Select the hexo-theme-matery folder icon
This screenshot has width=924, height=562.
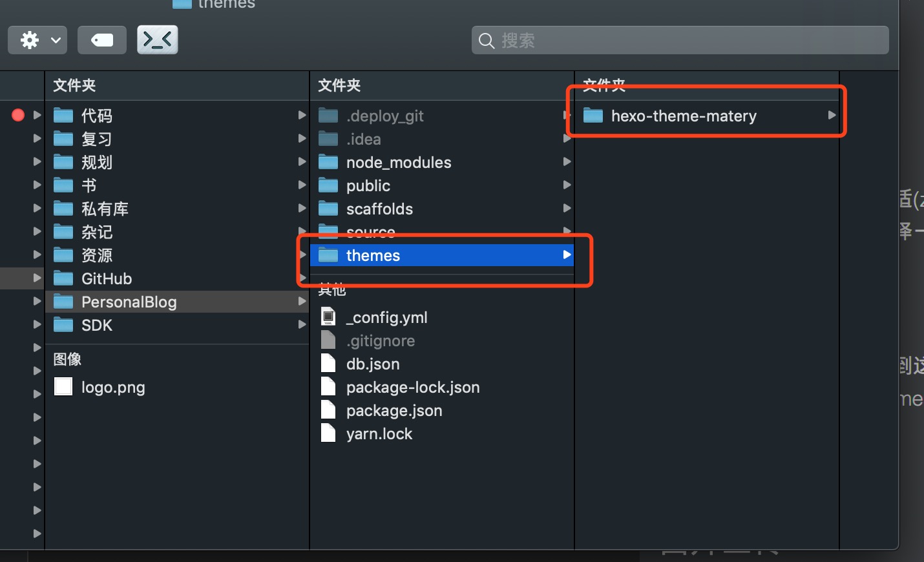(x=593, y=116)
